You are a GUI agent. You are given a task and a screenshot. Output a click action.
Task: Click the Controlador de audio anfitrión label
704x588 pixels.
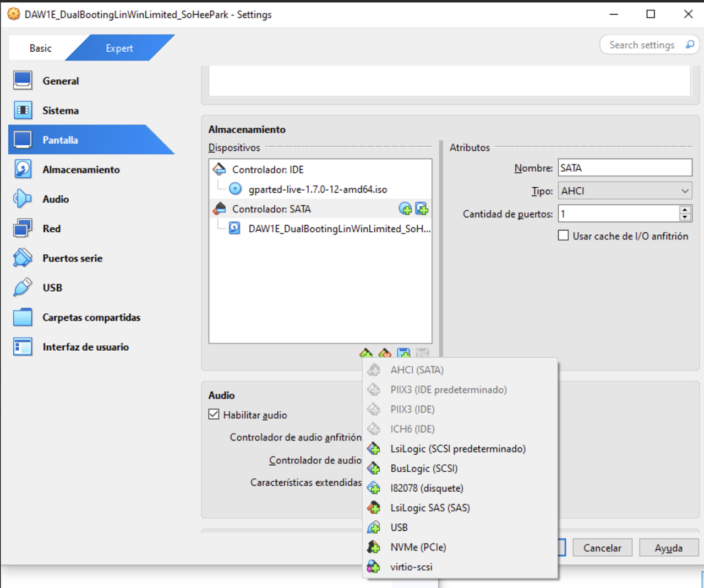coord(296,437)
